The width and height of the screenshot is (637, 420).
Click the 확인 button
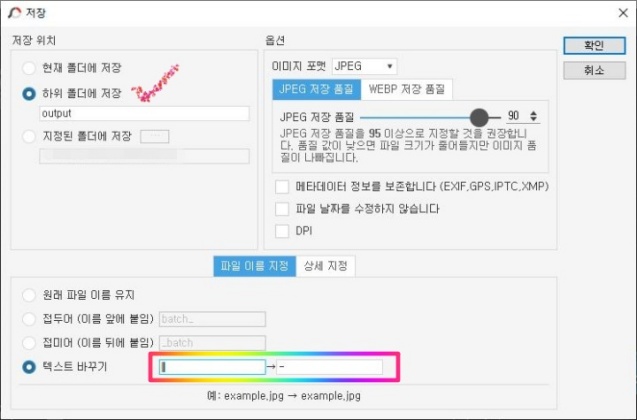click(594, 45)
